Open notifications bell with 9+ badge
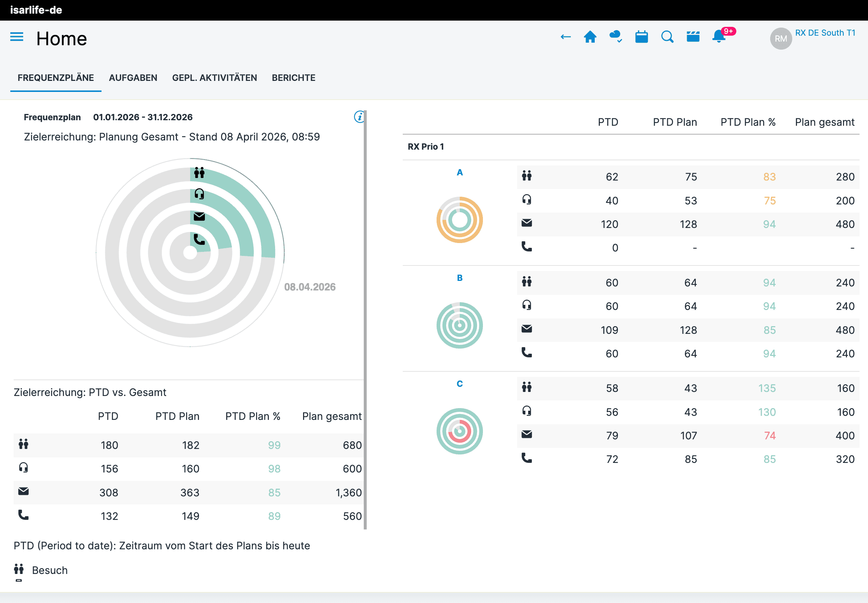The height and width of the screenshot is (603, 868). [719, 37]
